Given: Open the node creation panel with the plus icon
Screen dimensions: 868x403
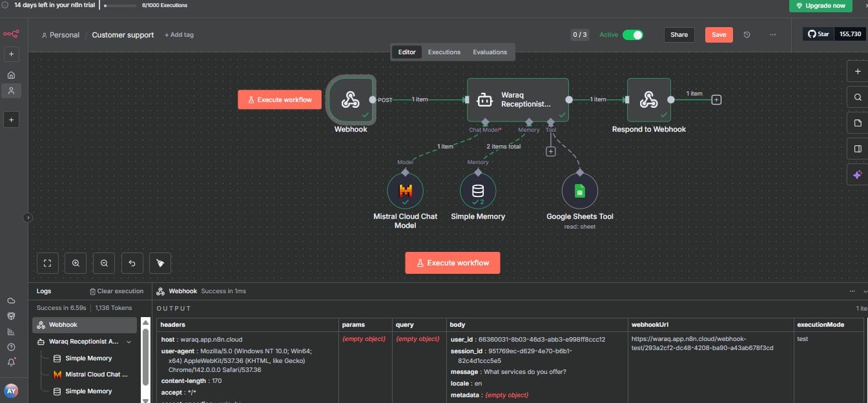Looking at the screenshot, I should tap(858, 71).
